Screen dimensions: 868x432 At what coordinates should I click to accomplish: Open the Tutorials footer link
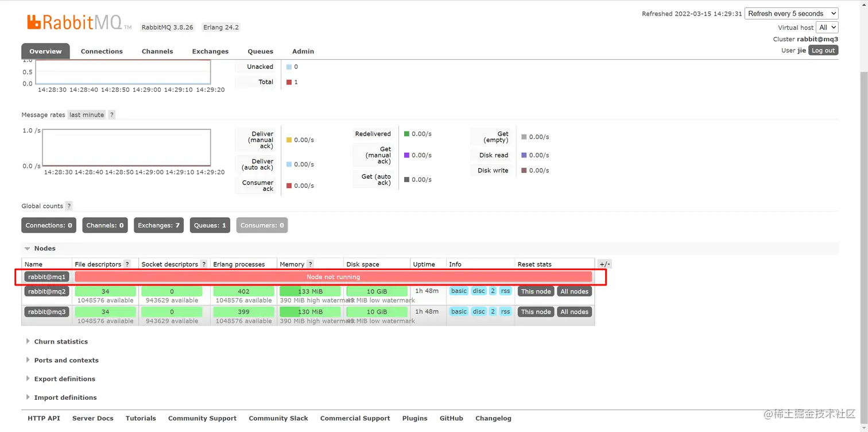coord(141,418)
